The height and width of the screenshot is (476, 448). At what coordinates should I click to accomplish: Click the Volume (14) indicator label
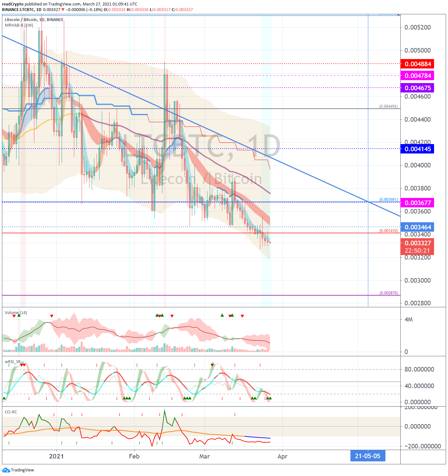point(16,312)
